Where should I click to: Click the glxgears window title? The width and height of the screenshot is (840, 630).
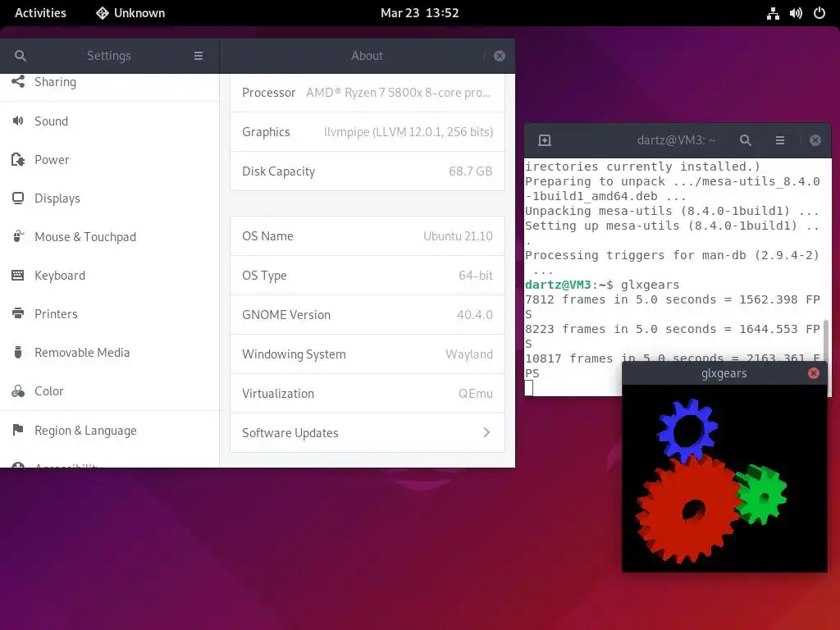tap(724, 373)
